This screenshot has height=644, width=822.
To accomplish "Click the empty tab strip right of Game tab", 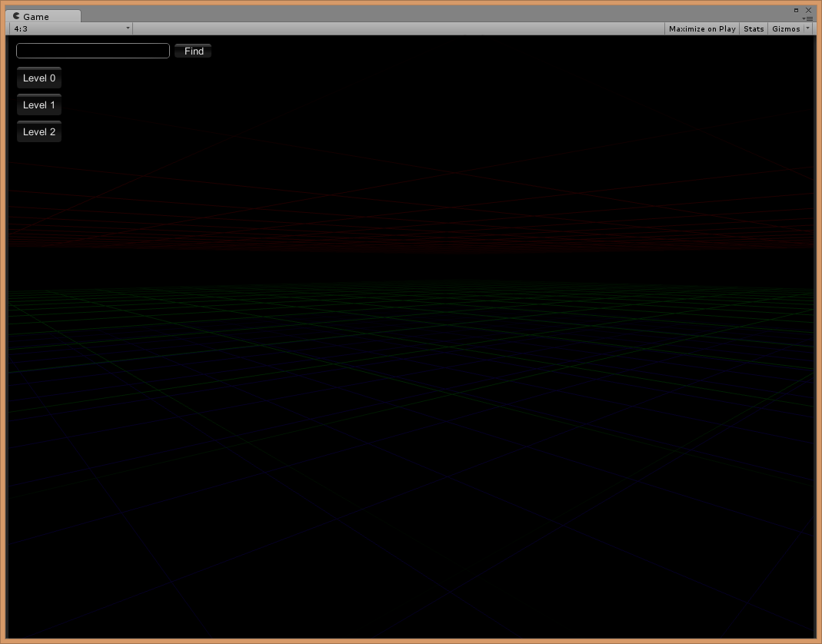I will click(x=431, y=15).
